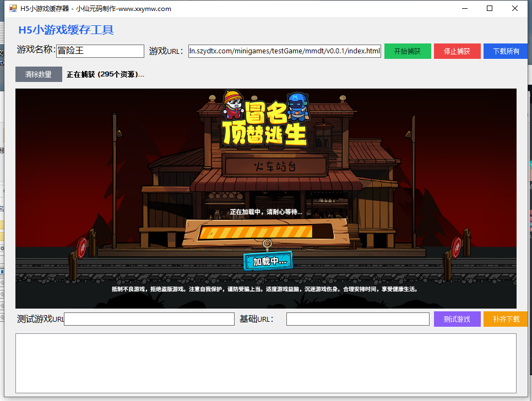This screenshot has width=532, height=401.
Task: Click the 开始捕获 green capture button
Action: click(x=408, y=51)
